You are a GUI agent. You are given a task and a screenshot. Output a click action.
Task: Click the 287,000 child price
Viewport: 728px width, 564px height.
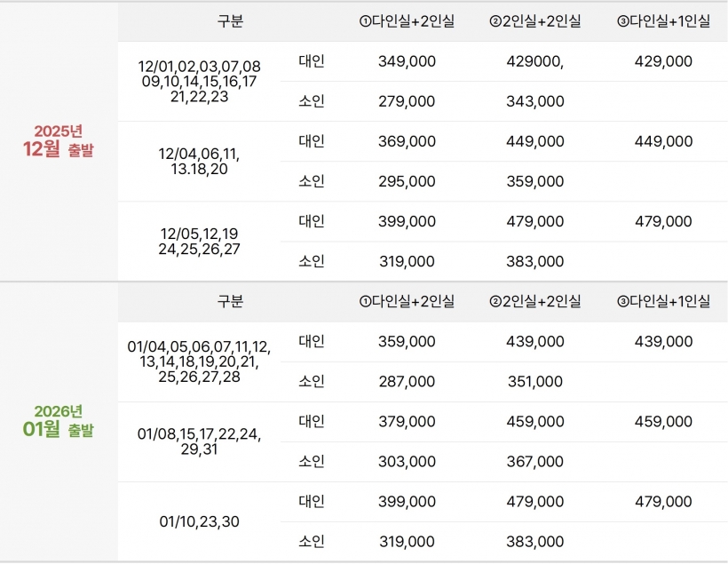407,381
